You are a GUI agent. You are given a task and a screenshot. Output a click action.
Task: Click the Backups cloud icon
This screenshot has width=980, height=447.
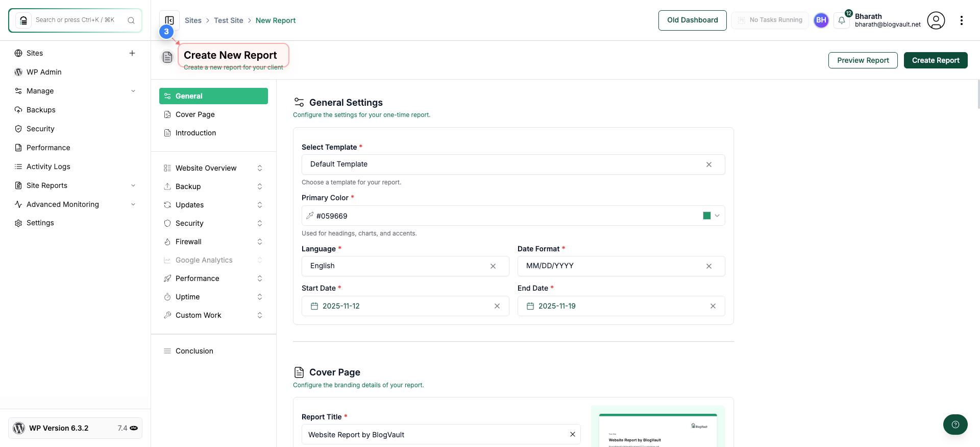(x=18, y=110)
